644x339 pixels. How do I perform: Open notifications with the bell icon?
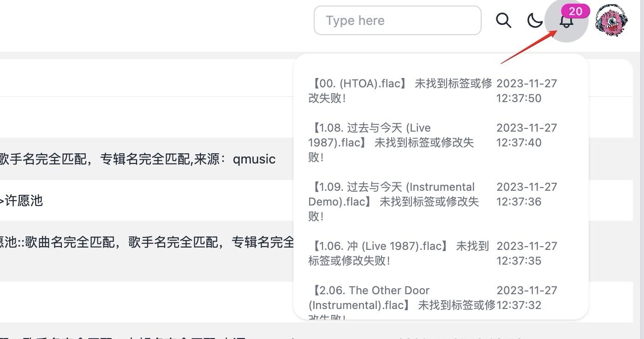pyautogui.click(x=566, y=21)
